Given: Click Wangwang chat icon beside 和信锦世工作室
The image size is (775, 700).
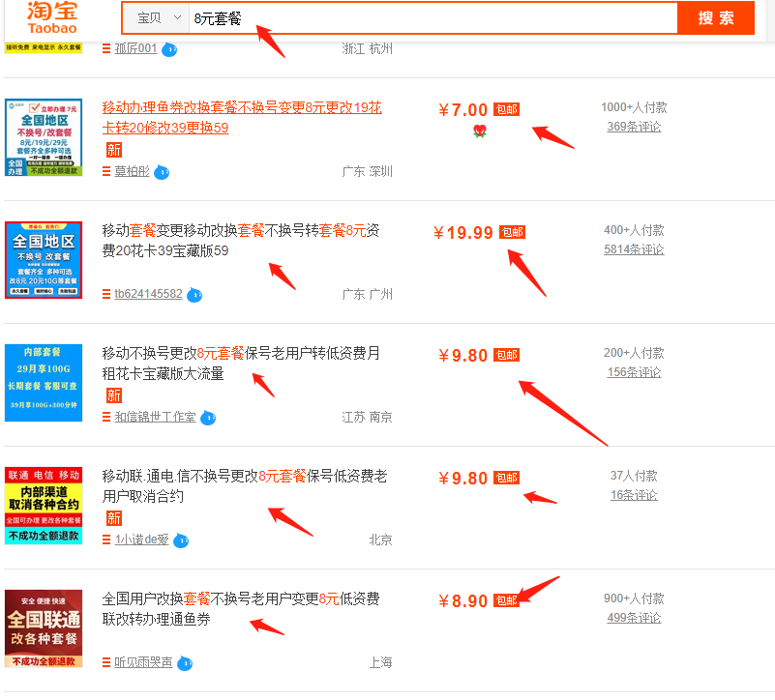Looking at the screenshot, I should click(x=208, y=418).
